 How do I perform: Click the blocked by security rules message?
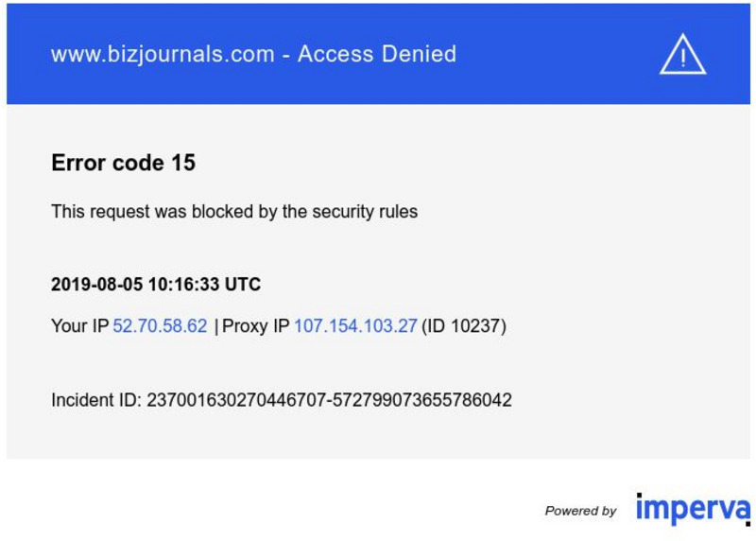tap(234, 211)
